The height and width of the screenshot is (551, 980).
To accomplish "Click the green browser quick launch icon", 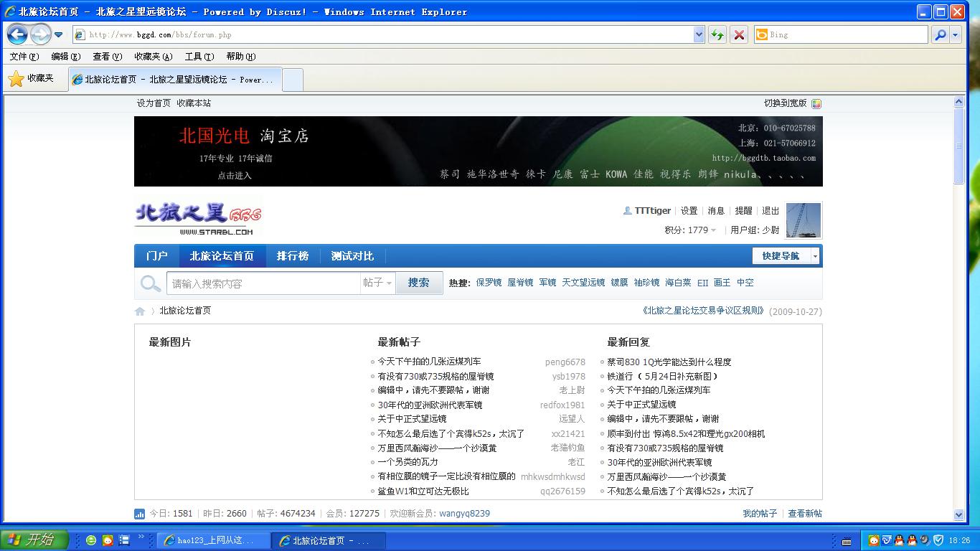I will tap(91, 540).
